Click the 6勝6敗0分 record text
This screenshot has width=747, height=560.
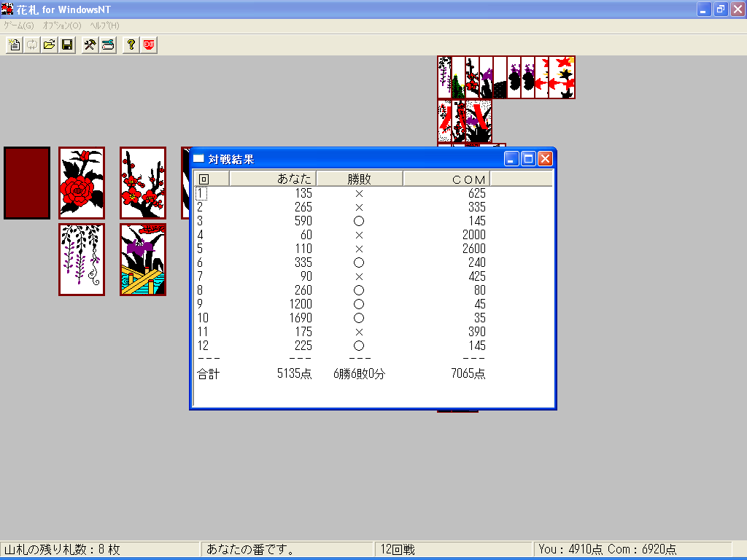click(x=359, y=374)
